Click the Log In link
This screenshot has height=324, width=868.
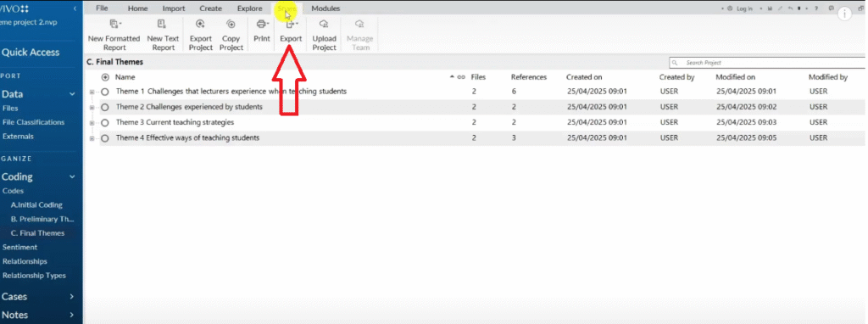coord(745,8)
